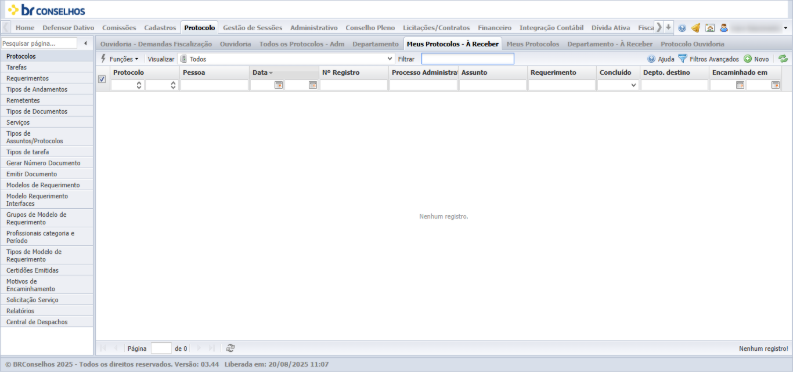Go to the previous page arrow

click(116, 348)
